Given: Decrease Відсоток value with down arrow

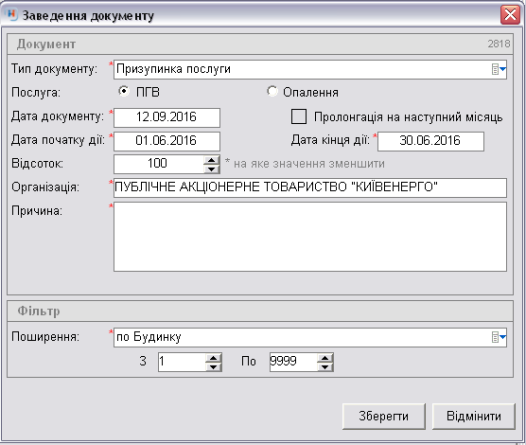Looking at the screenshot, I should click(212, 169).
